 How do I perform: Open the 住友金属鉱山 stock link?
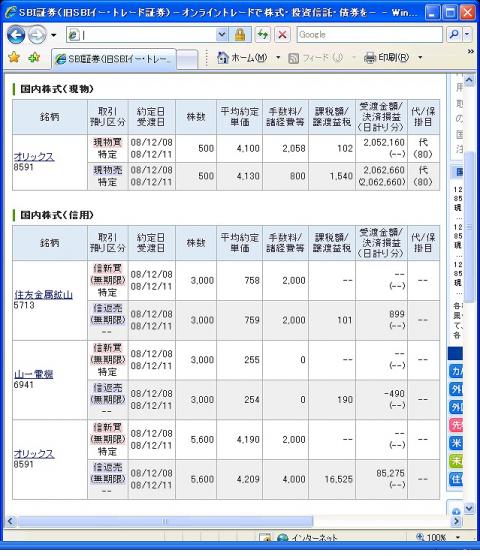pyautogui.click(x=44, y=294)
